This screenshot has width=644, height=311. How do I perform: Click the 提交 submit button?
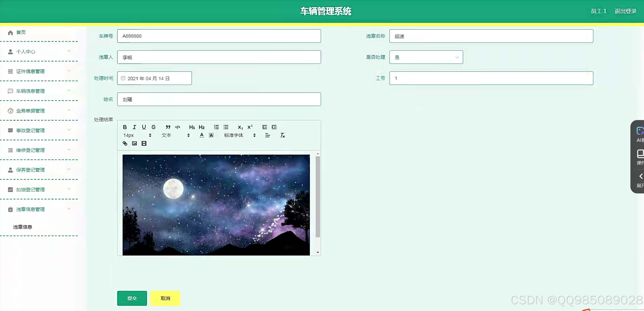[x=132, y=298]
